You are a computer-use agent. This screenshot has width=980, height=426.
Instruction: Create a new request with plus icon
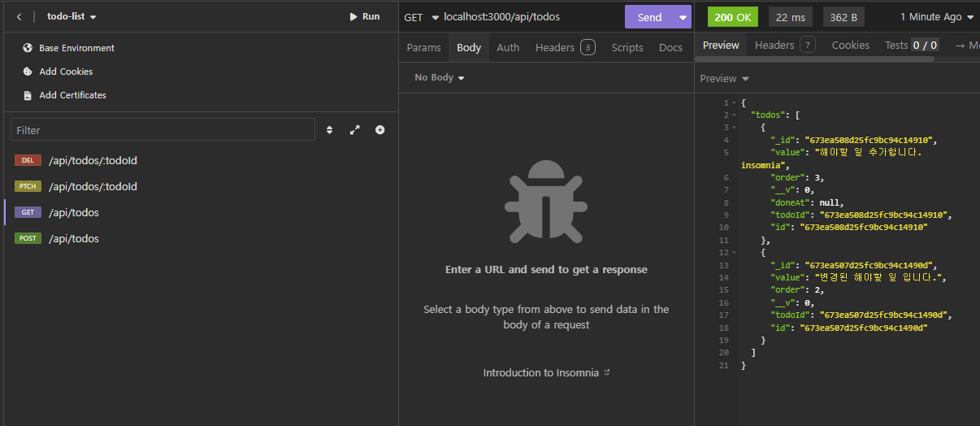[379, 130]
